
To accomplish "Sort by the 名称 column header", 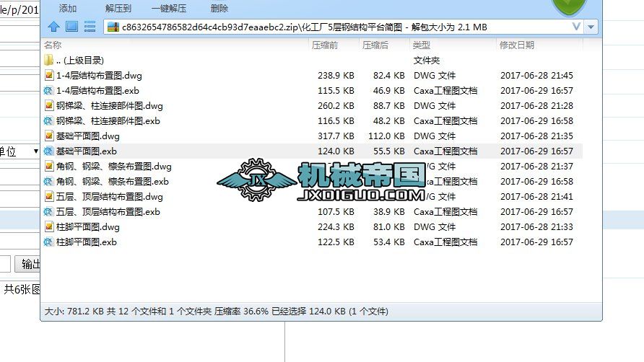I will [53, 45].
